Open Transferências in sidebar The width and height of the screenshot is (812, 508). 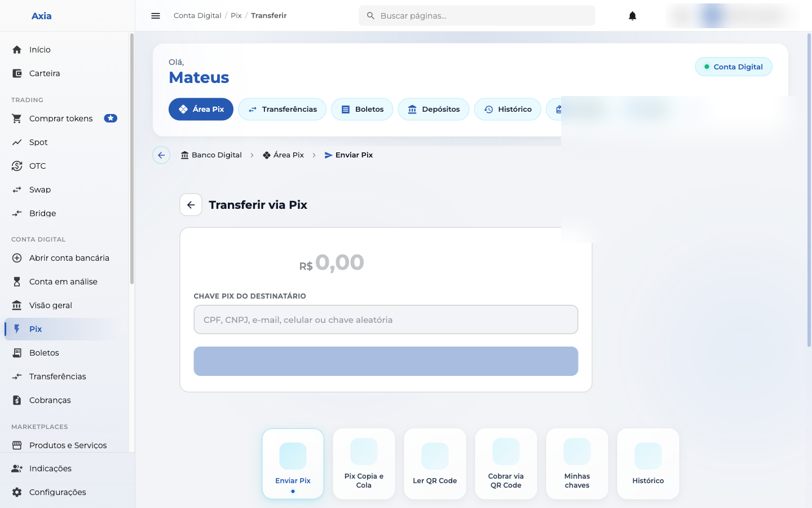pos(64,376)
